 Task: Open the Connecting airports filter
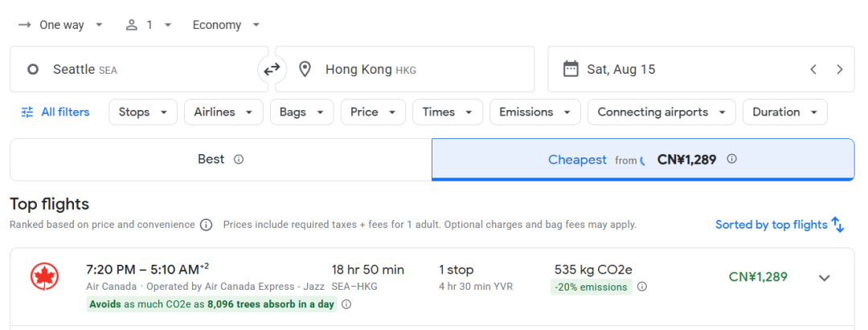point(661,112)
